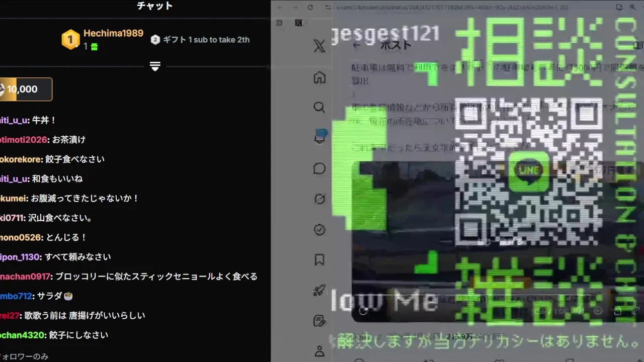Open X Profile person icon
644x362 pixels.
click(319, 350)
